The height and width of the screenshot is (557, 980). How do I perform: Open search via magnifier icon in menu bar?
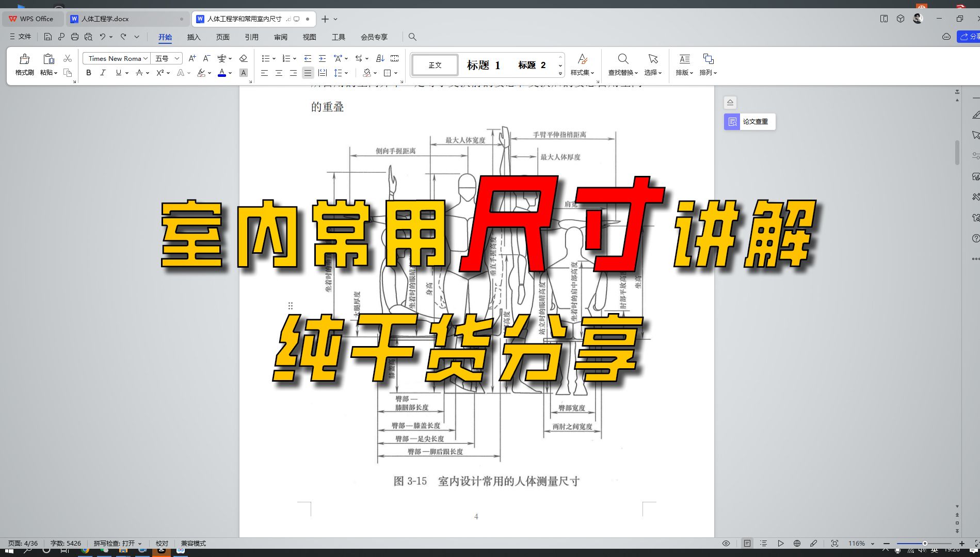[x=412, y=37]
